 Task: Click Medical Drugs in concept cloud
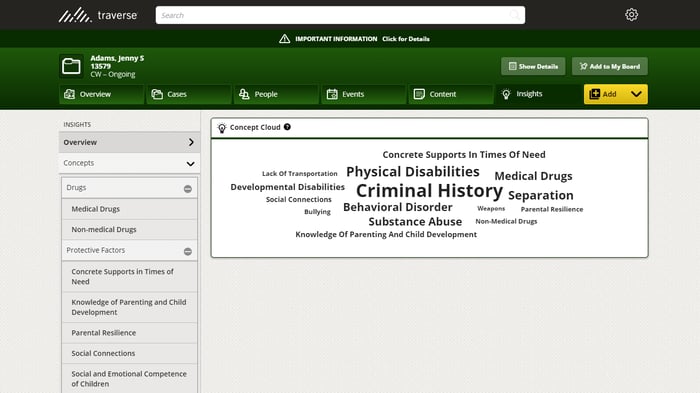[x=533, y=176]
